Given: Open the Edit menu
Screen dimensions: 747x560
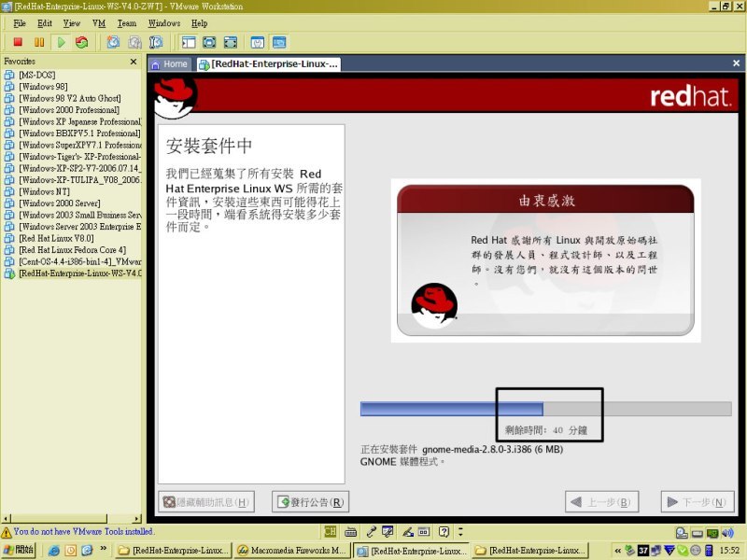Looking at the screenshot, I should (45, 23).
